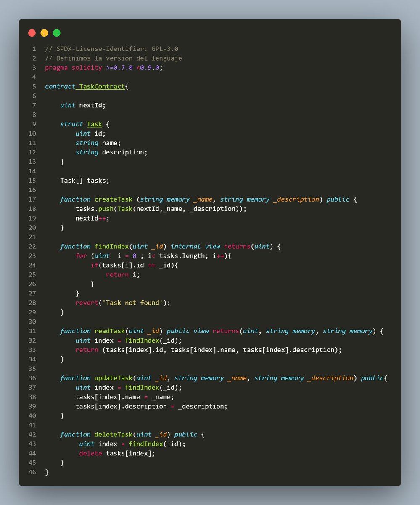Click the deleteTask function name

114,434
